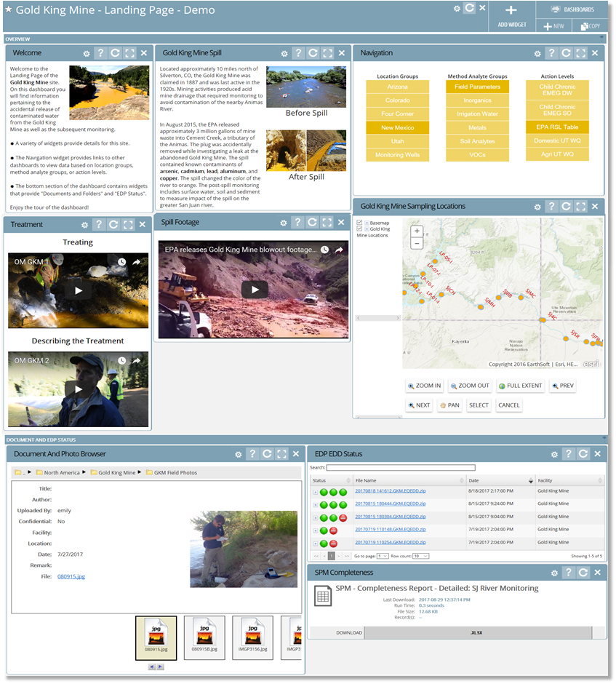Refresh the Gold King Mine Spill widget
This screenshot has height=684, width=616.
coord(313,53)
